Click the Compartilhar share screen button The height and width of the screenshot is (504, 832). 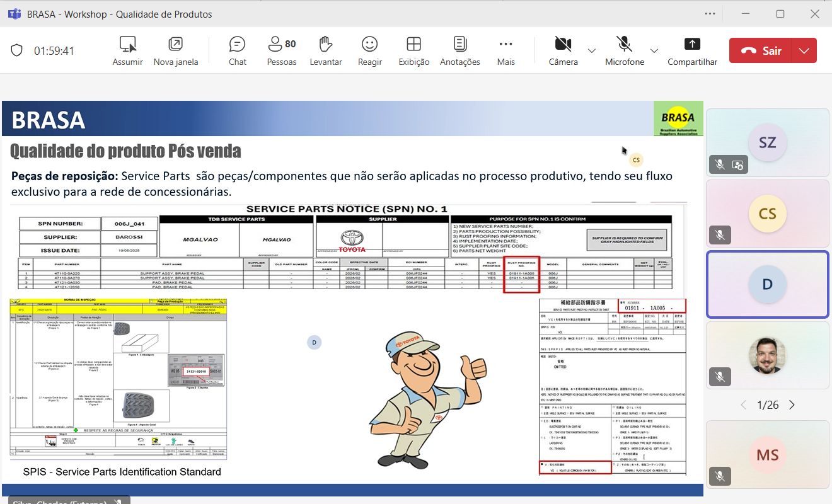692,51
